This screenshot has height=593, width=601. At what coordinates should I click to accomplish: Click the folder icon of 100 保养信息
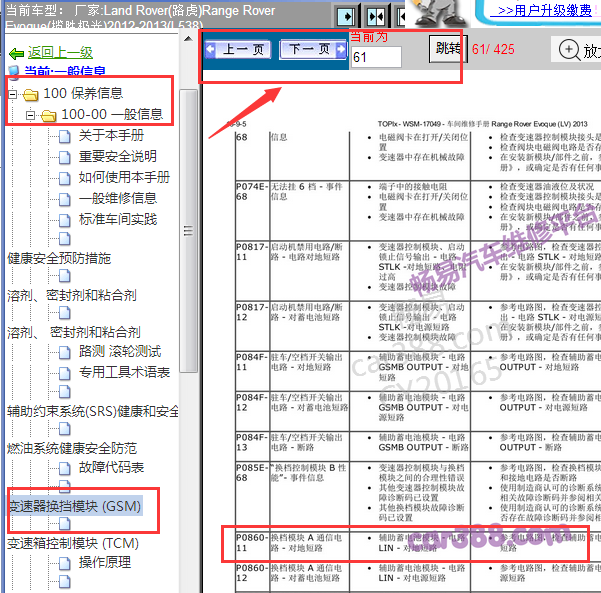31,94
